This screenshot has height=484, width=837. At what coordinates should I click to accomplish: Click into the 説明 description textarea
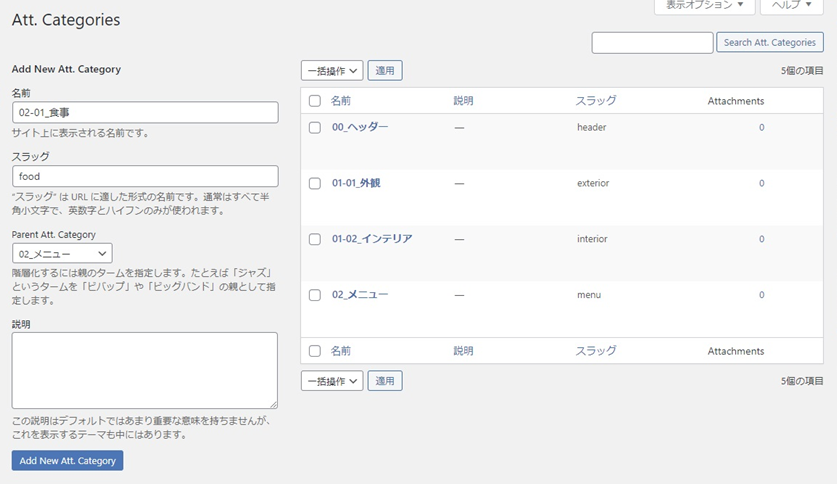pyautogui.click(x=145, y=370)
